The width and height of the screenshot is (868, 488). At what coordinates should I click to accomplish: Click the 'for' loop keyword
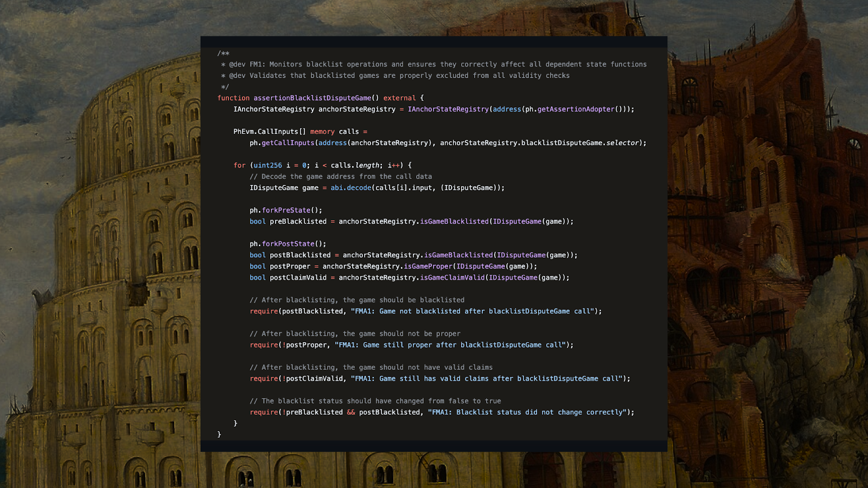click(x=239, y=165)
